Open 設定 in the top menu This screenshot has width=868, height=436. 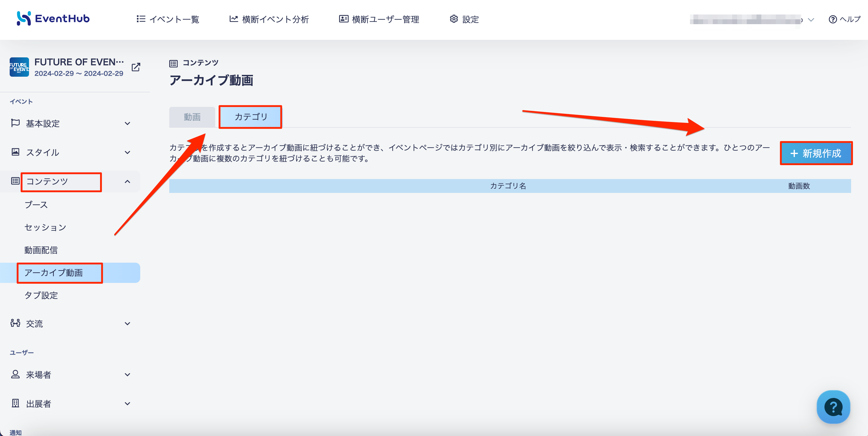[470, 19]
